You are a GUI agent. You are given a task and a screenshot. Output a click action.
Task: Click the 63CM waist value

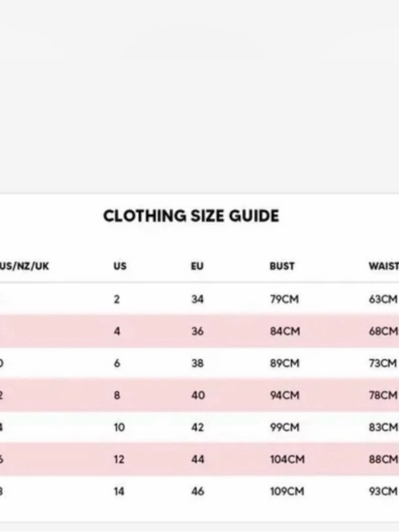click(x=383, y=299)
